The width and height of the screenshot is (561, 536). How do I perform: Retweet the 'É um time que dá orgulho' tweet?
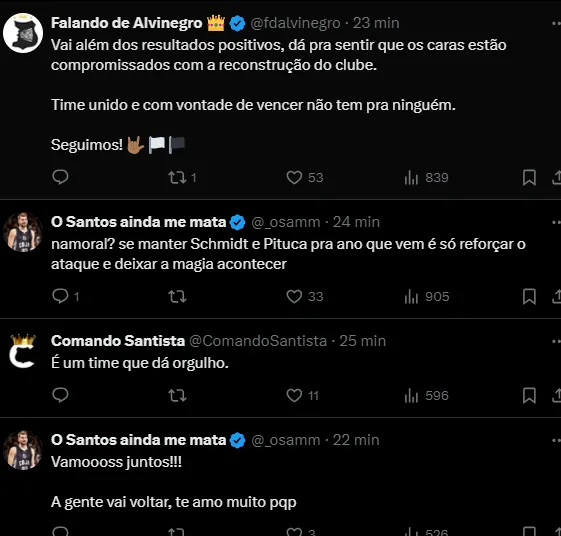[177, 396]
